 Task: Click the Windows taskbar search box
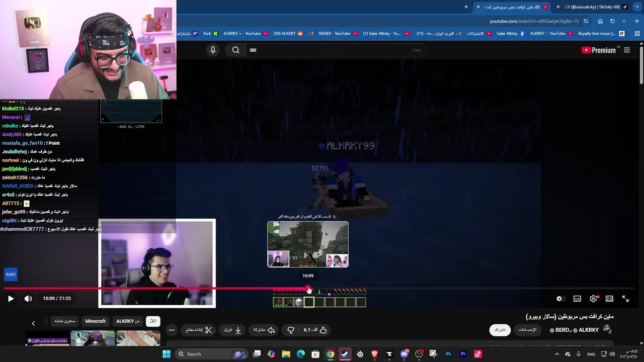(211, 354)
